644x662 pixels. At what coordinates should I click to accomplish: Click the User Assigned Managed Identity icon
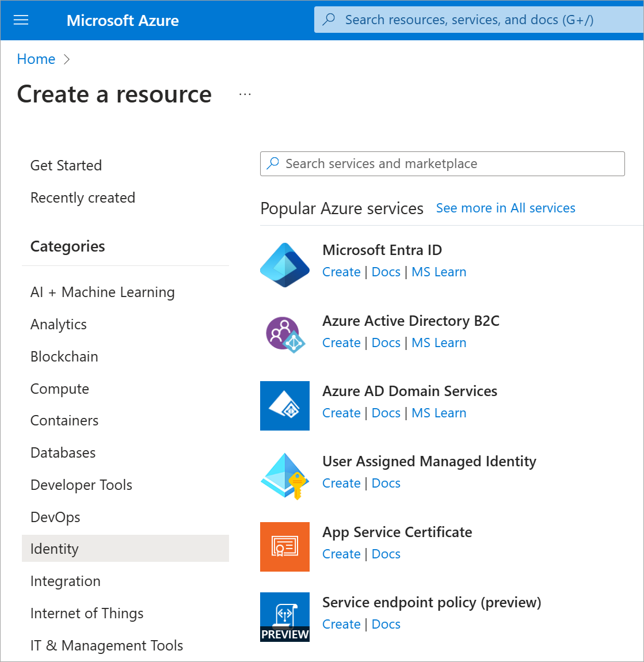pyautogui.click(x=285, y=476)
